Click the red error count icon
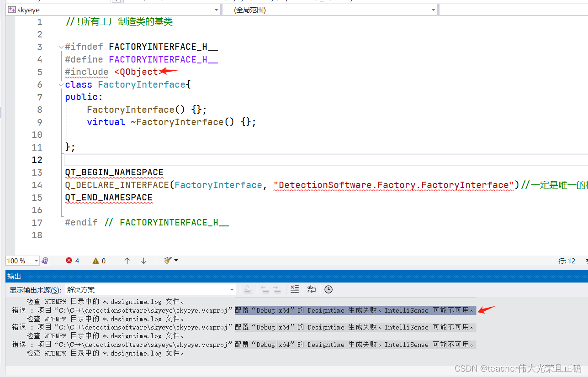 (x=69, y=261)
